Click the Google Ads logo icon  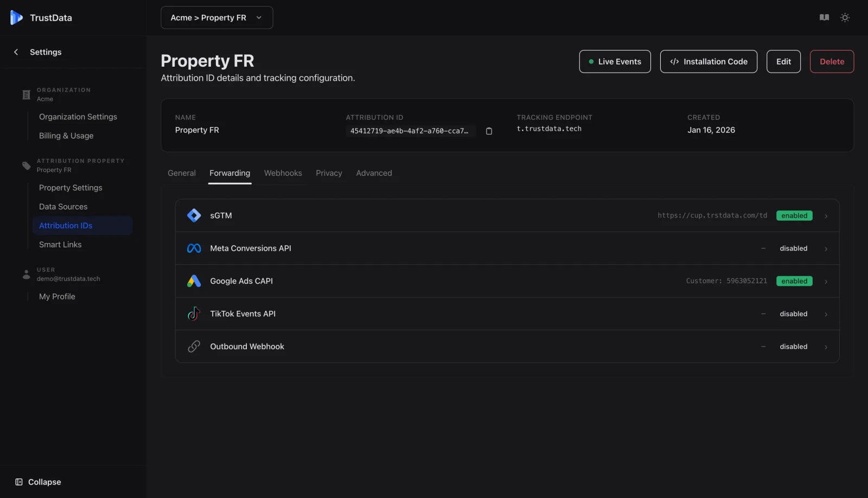click(194, 281)
